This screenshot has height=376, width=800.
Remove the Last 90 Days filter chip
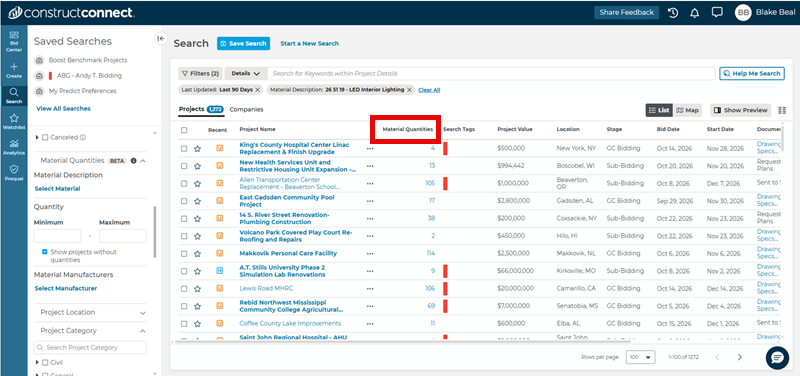(258, 90)
